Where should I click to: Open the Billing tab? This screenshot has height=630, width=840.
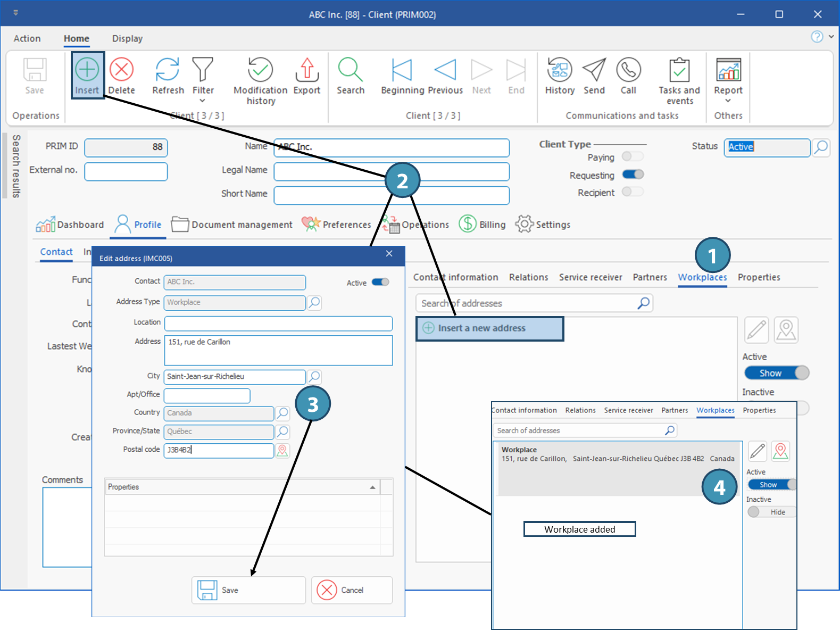coord(483,225)
